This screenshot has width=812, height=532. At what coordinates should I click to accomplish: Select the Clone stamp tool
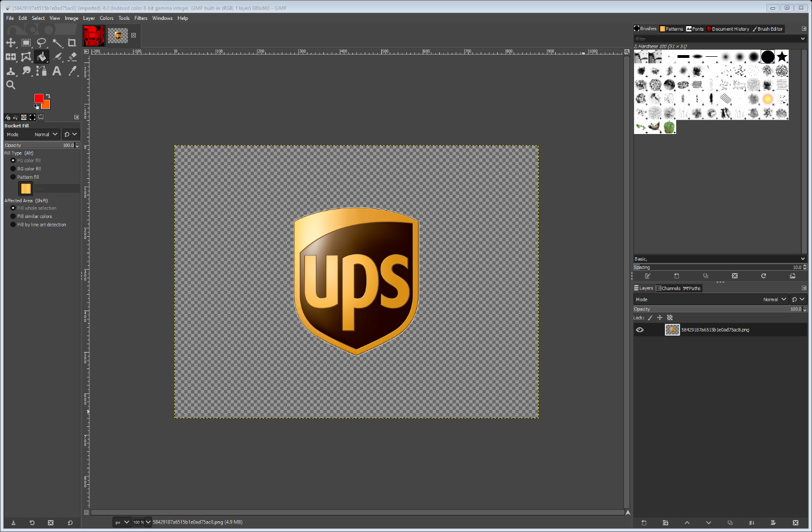click(11, 71)
